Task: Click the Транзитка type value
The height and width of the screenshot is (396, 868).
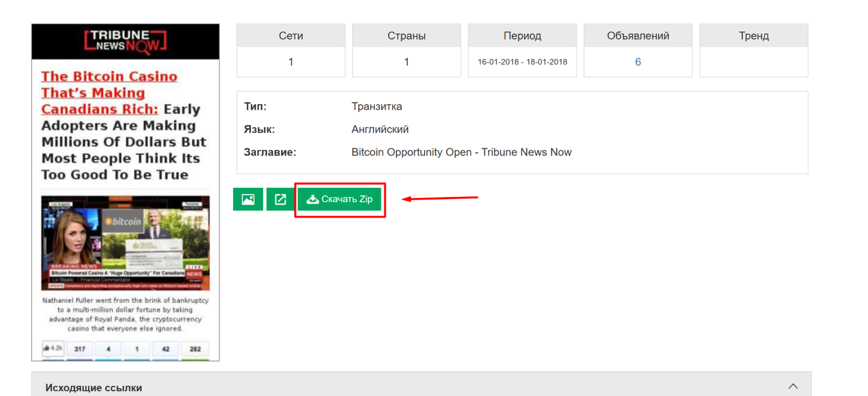Action: [x=376, y=106]
